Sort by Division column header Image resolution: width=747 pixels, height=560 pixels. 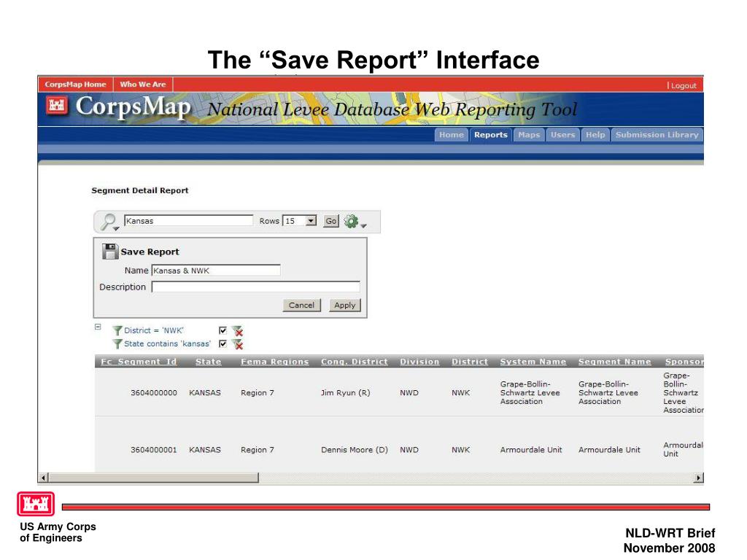click(419, 362)
